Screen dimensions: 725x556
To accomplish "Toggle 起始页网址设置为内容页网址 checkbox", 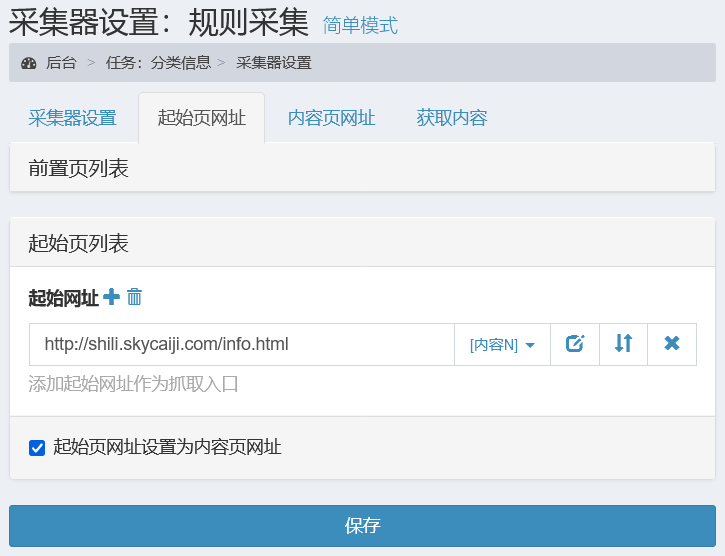I will (37, 448).
